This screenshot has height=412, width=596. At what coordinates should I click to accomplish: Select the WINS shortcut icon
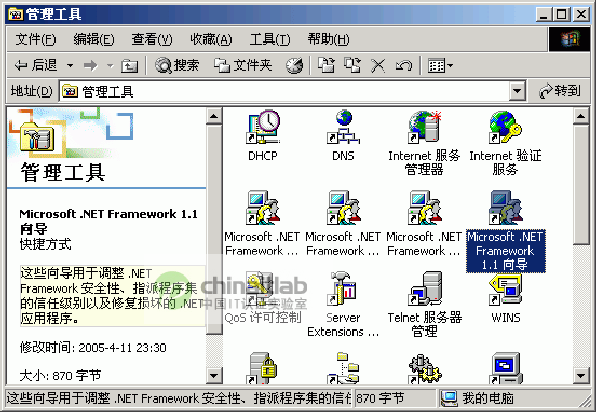505,289
